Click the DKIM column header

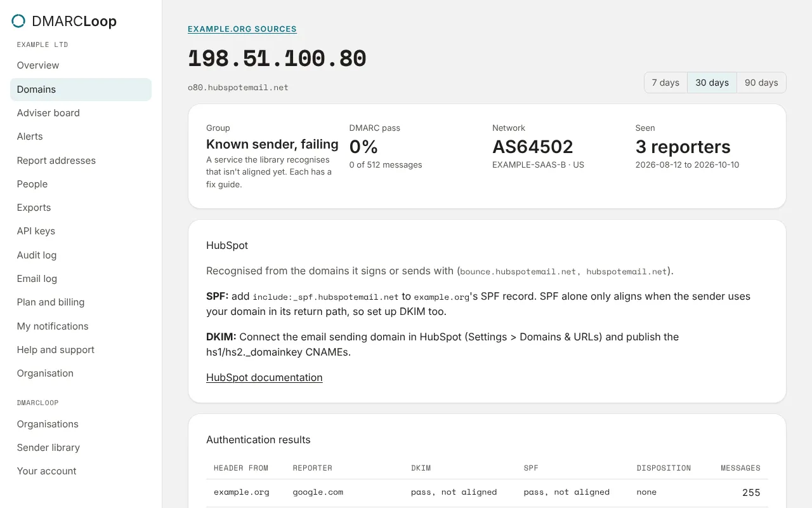(x=421, y=468)
